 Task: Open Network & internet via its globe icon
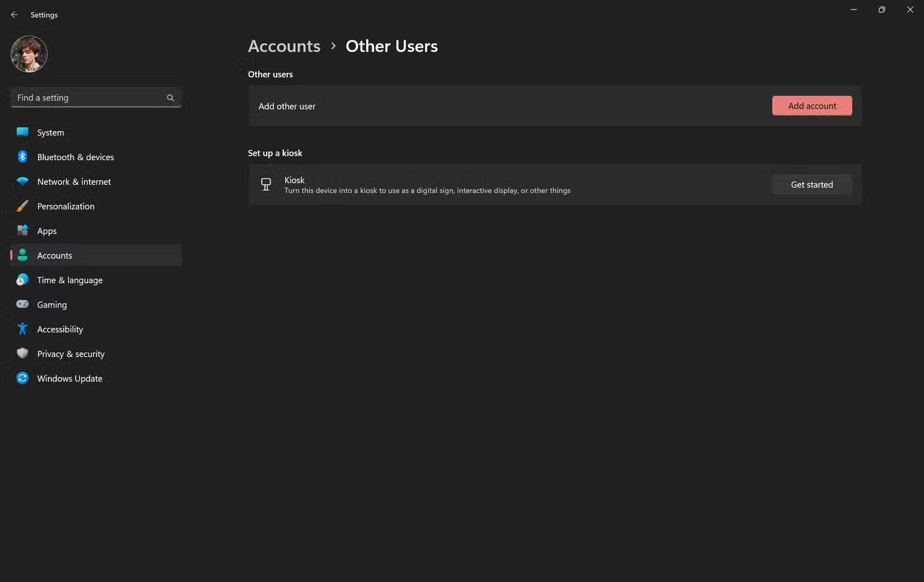click(22, 181)
